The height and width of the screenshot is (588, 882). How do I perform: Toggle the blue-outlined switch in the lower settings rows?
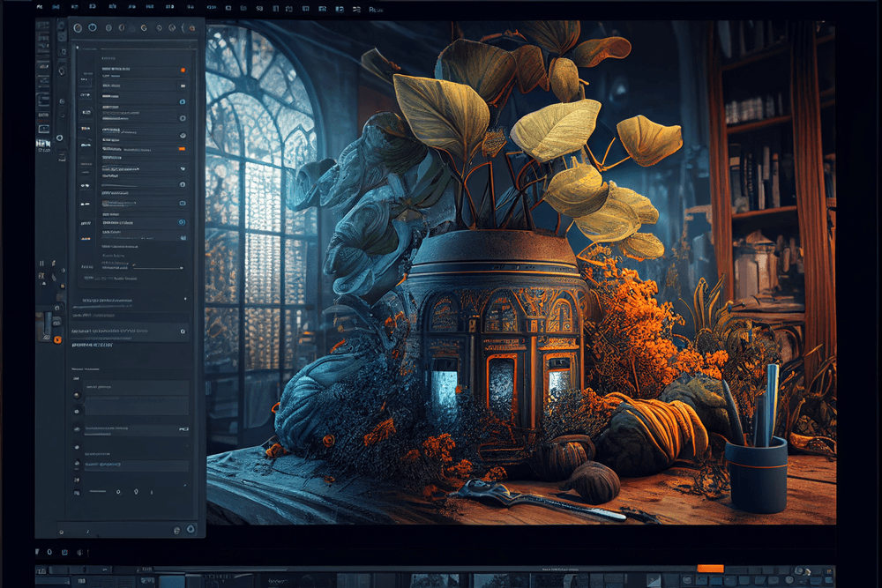point(182,222)
